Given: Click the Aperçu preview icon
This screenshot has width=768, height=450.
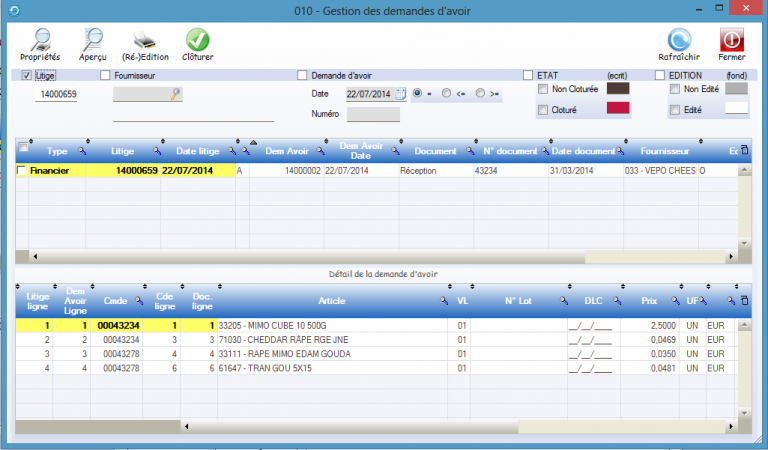Looking at the screenshot, I should pos(93,41).
